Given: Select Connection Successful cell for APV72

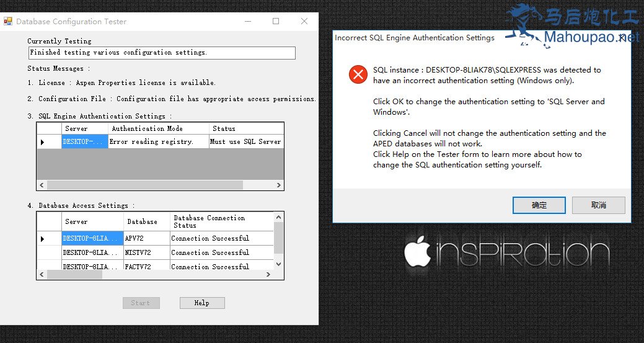Looking at the screenshot, I should [222, 238].
